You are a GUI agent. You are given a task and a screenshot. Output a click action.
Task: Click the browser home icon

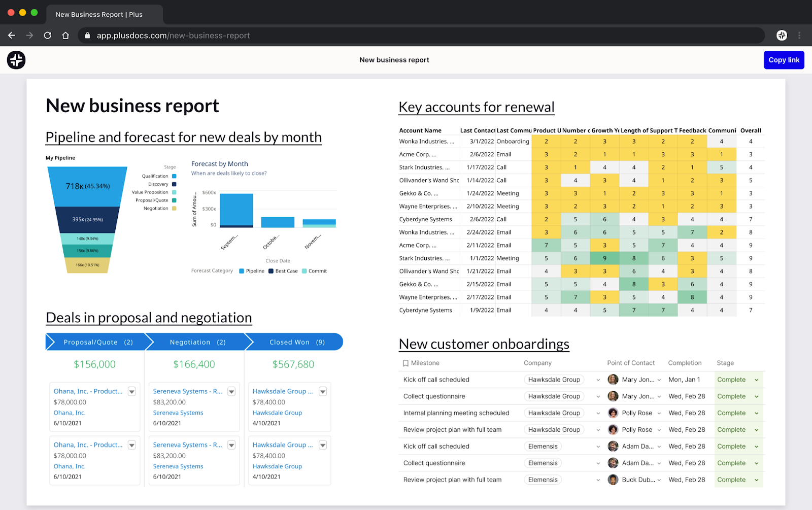(65, 36)
